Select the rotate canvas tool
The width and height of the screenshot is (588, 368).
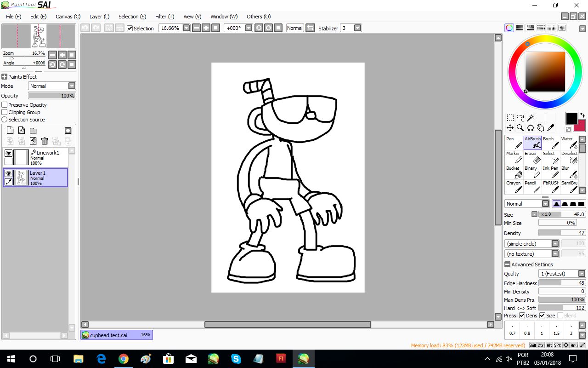pos(530,128)
